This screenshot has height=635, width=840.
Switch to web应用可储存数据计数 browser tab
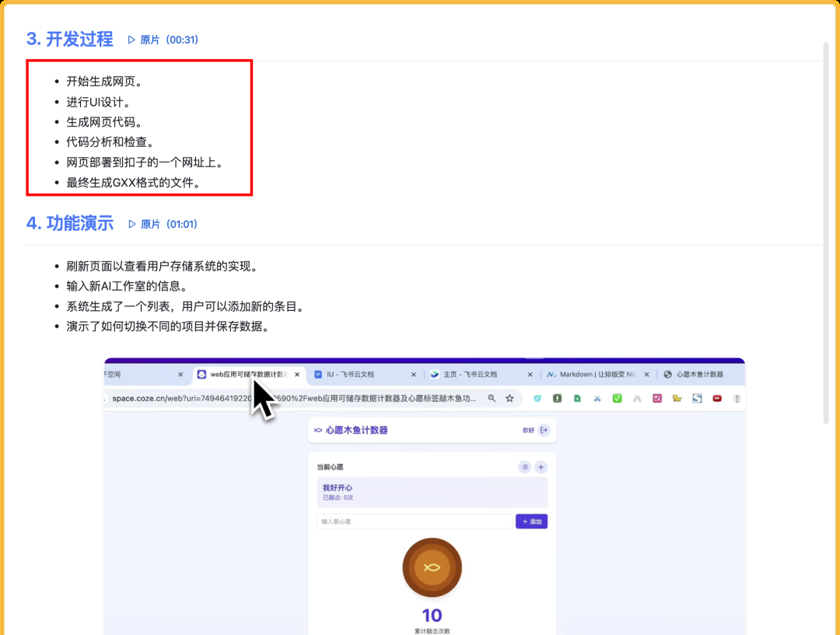coord(248,375)
